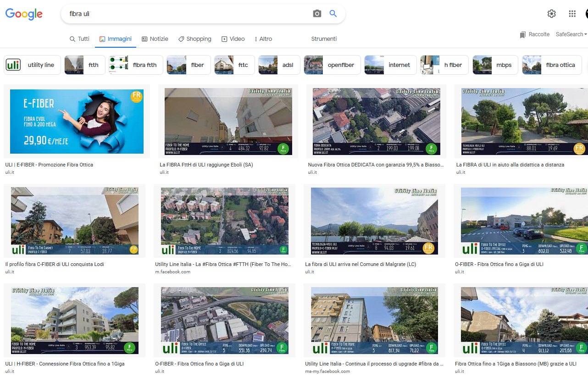The width and height of the screenshot is (588, 377).
Task: Open the Altro more options menu
Action: pos(263,39)
